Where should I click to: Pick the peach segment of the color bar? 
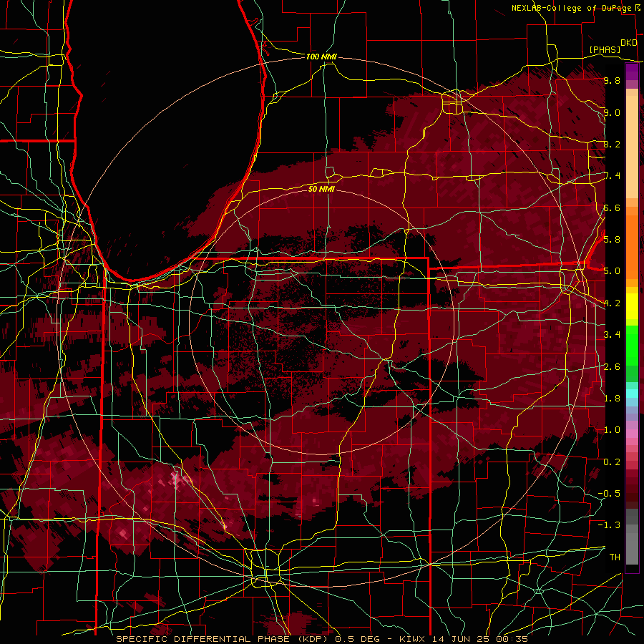pos(632,147)
